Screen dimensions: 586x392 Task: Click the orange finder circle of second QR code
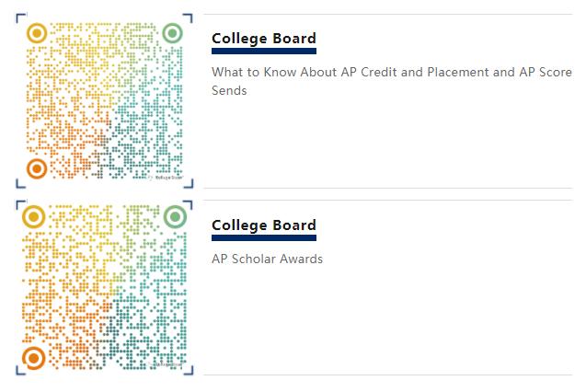34,358
